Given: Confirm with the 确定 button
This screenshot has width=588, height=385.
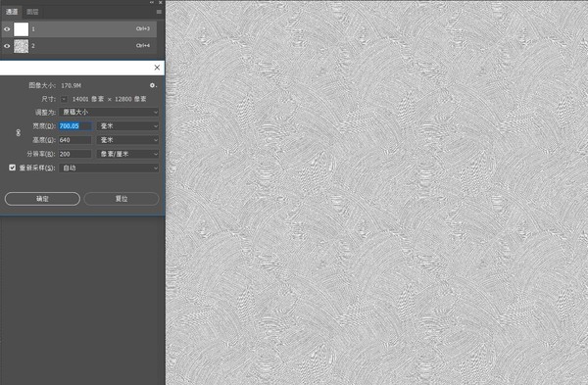Looking at the screenshot, I should (42, 199).
